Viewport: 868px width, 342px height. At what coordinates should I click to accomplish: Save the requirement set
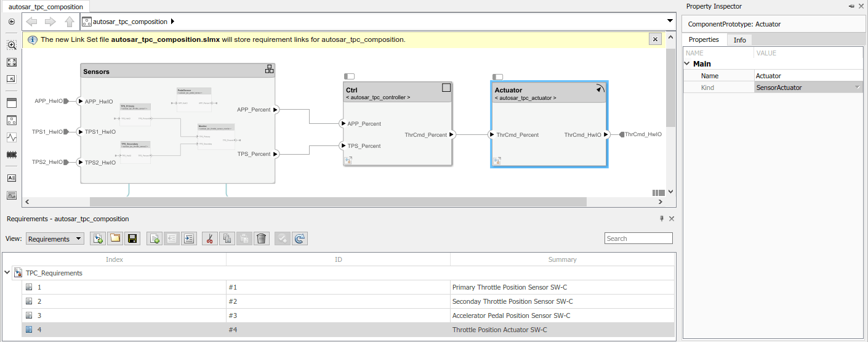click(132, 238)
